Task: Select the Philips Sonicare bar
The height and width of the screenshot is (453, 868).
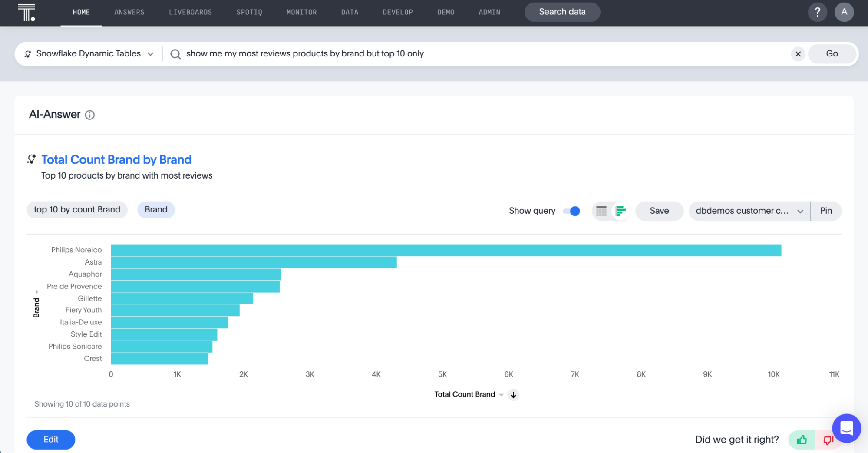Action: pyautogui.click(x=162, y=347)
